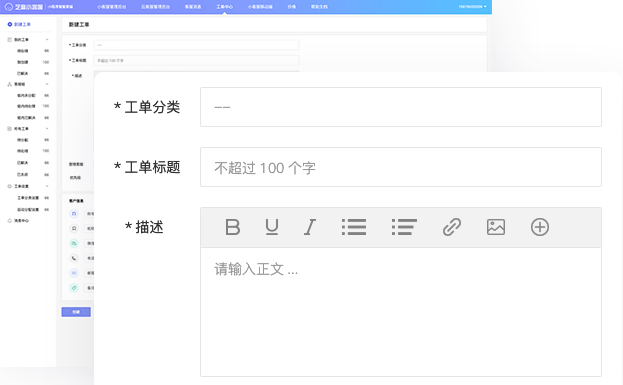
Task: Open the 小客服移动端 nav tab
Action: (260, 7)
